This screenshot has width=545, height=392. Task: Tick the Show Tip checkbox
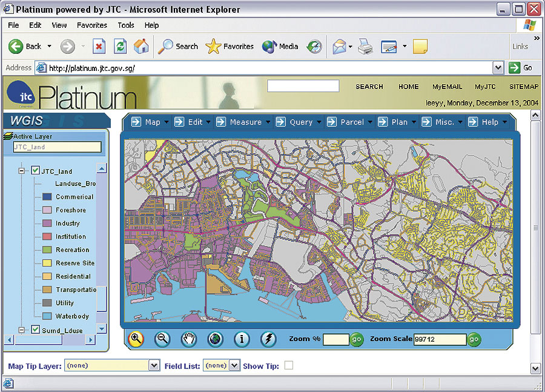point(288,365)
